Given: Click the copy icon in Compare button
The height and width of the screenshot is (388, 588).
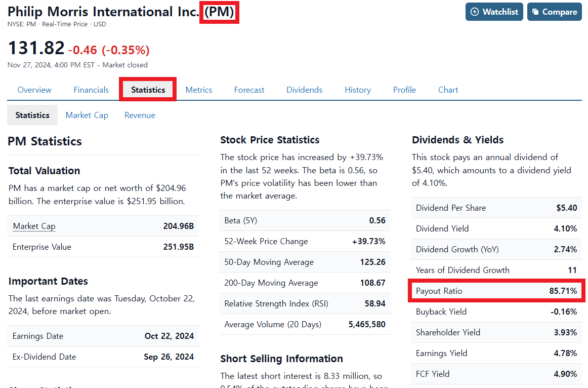Looking at the screenshot, I should pyautogui.click(x=535, y=12).
